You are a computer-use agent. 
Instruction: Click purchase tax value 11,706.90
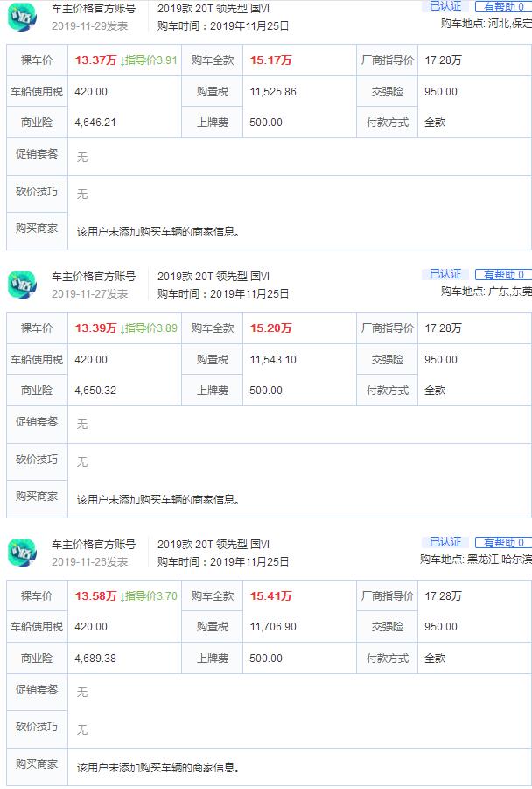pyautogui.click(x=273, y=627)
